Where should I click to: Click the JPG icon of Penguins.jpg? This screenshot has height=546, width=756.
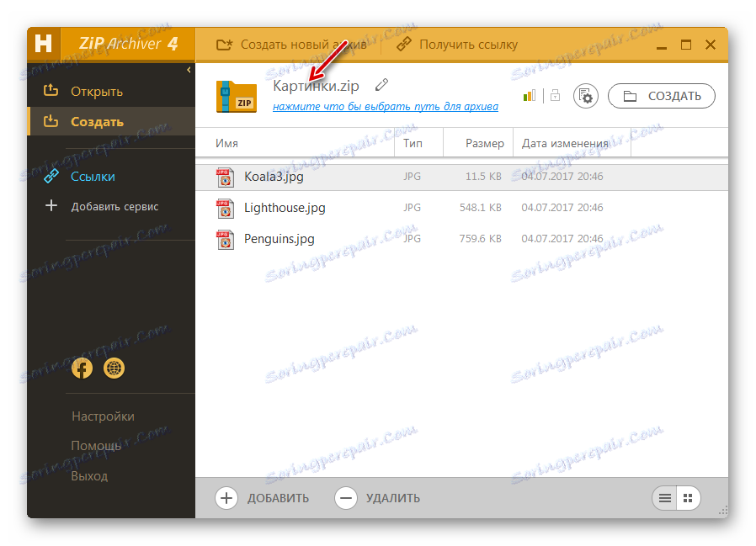click(225, 240)
